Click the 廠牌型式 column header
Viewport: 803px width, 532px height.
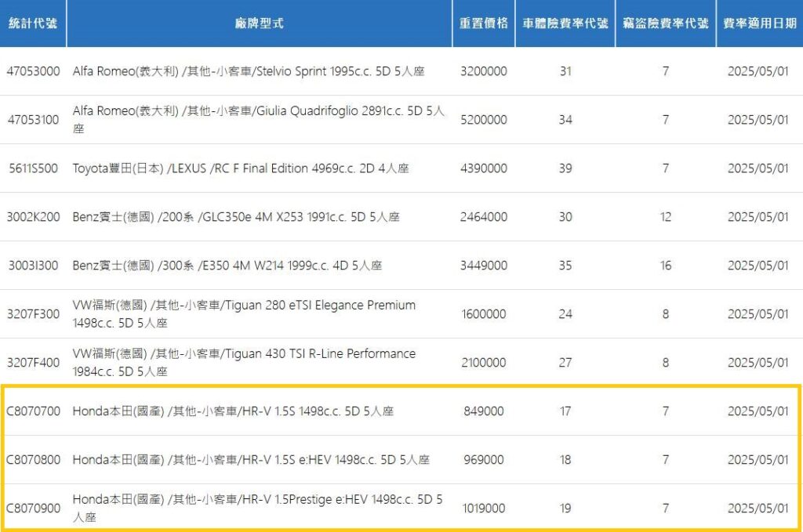(x=259, y=23)
